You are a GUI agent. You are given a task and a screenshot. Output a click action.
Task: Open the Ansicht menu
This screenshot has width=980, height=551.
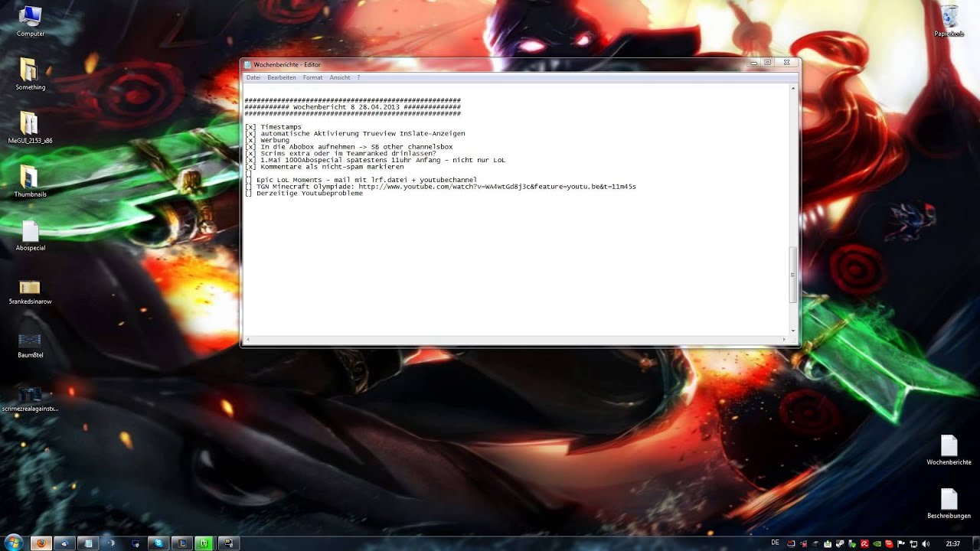pyautogui.click(x=340, y=77)
